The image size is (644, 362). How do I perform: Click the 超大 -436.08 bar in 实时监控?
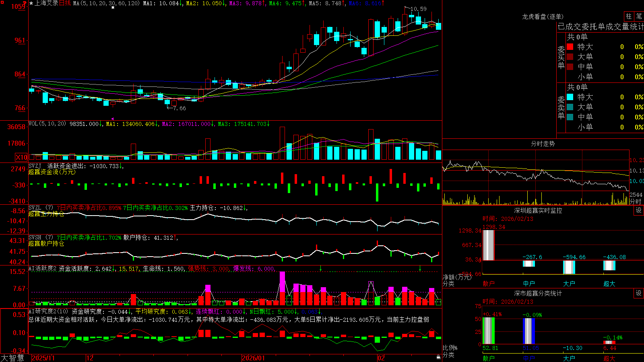[609, 265]
